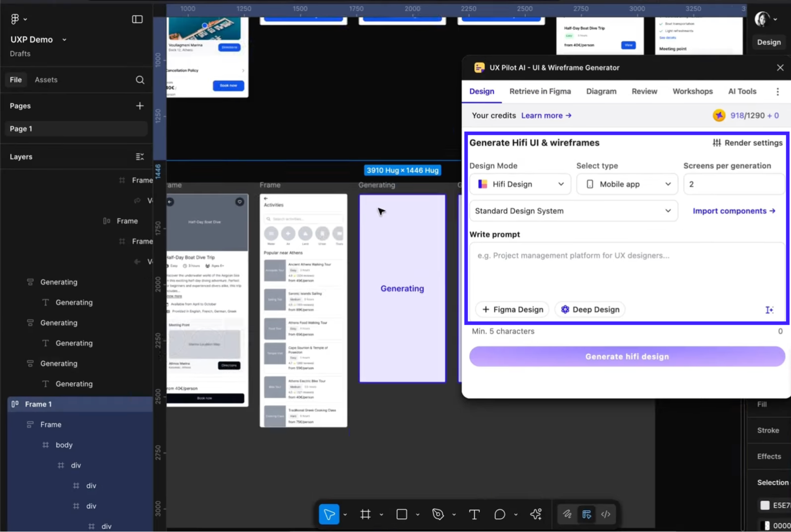
Task: Toggle Dev Mode code icon
Action: pyautogui.click(x=605, y=514)
